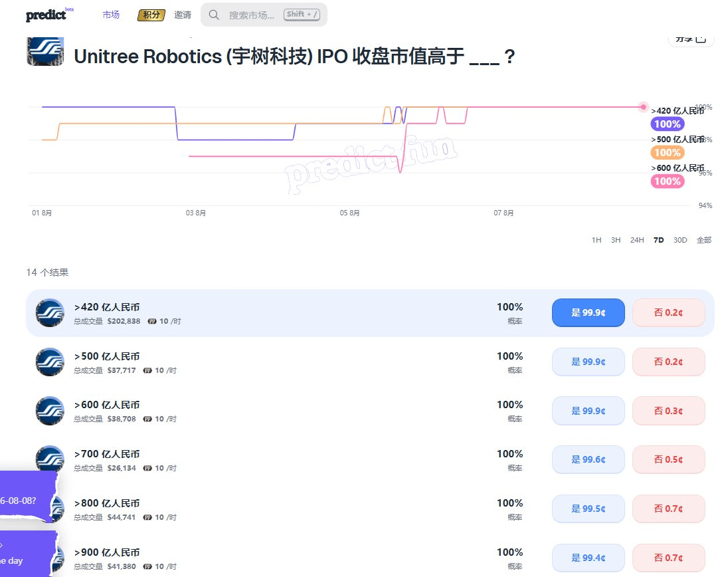Click the pink endpoint dot on chart

coord(643,107)
